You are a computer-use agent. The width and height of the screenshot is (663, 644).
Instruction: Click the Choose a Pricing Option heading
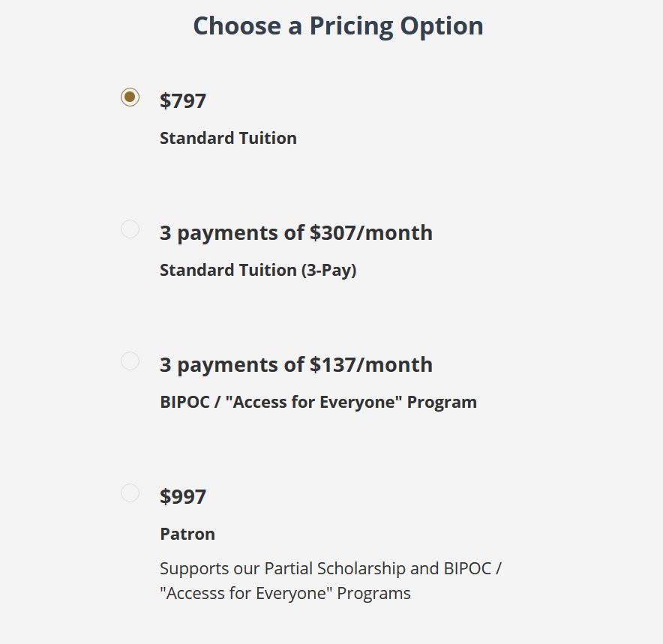[x=337, y=26]
